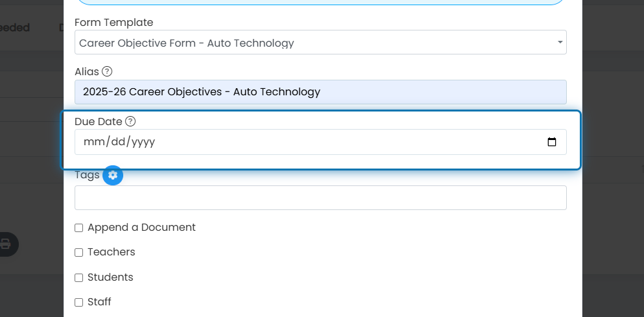Toggle the Staff checkbox

click(x=79, y=303)
